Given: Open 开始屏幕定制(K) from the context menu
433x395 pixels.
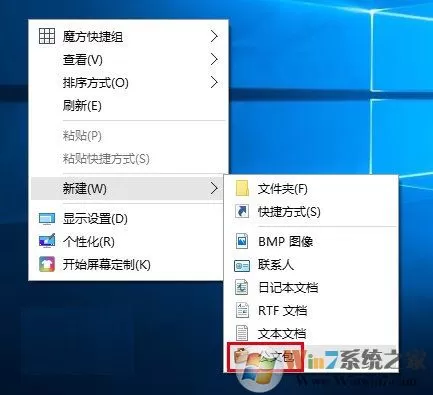Looking at the screenshot, I should click(127, 265).
